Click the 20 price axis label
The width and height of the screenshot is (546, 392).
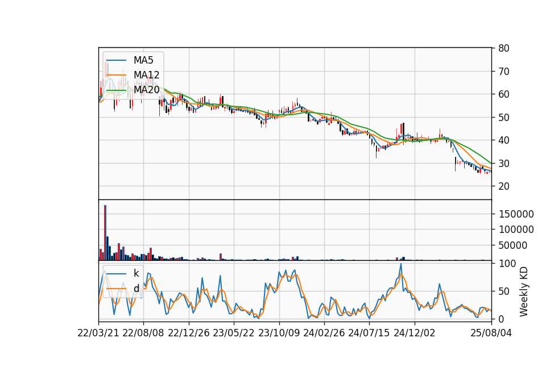(503, 186)
